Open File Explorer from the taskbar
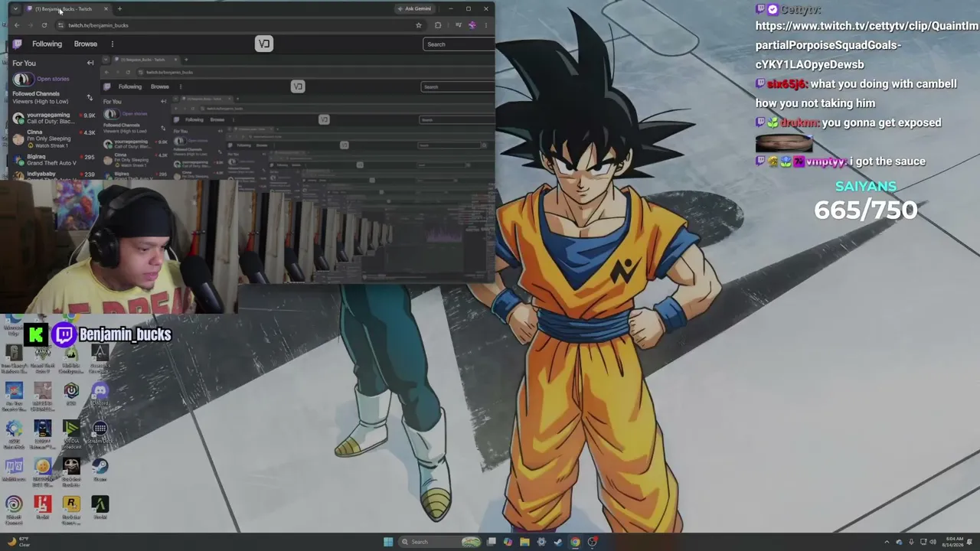This screenshot has height=551, width=980. pos(524,542)
